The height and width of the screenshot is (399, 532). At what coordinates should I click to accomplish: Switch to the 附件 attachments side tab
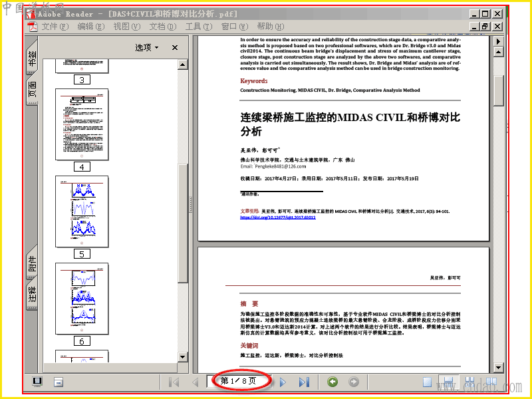point(32,263)
